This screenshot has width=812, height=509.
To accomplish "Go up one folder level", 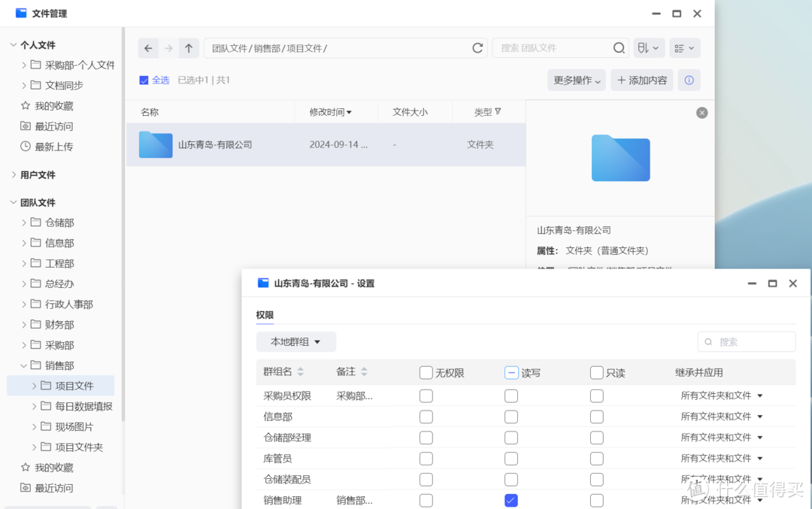I will point(189,48).
